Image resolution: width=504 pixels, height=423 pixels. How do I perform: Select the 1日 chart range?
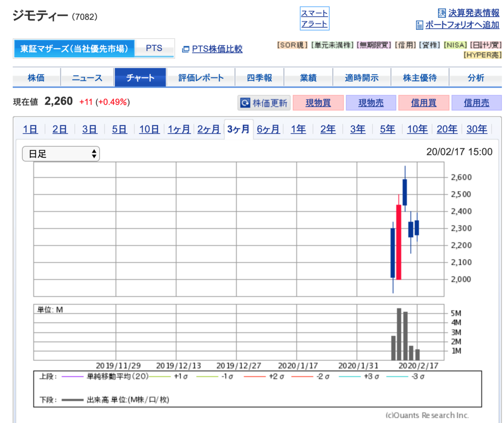[x=30, y=129]
